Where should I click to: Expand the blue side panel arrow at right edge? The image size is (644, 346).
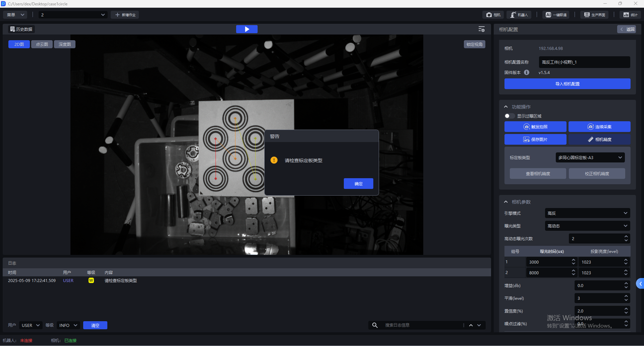coord(640,284)
